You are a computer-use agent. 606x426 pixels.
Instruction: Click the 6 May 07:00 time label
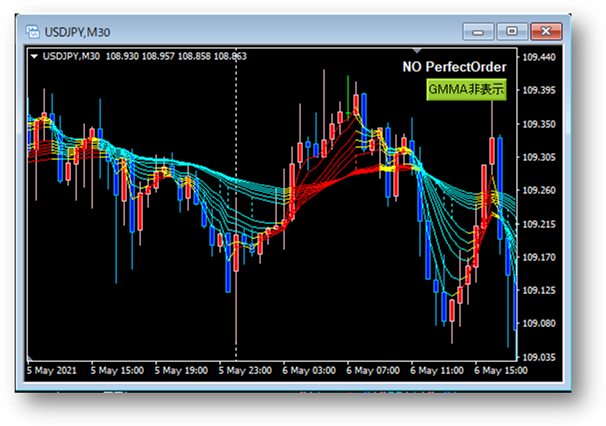point(373,370)
